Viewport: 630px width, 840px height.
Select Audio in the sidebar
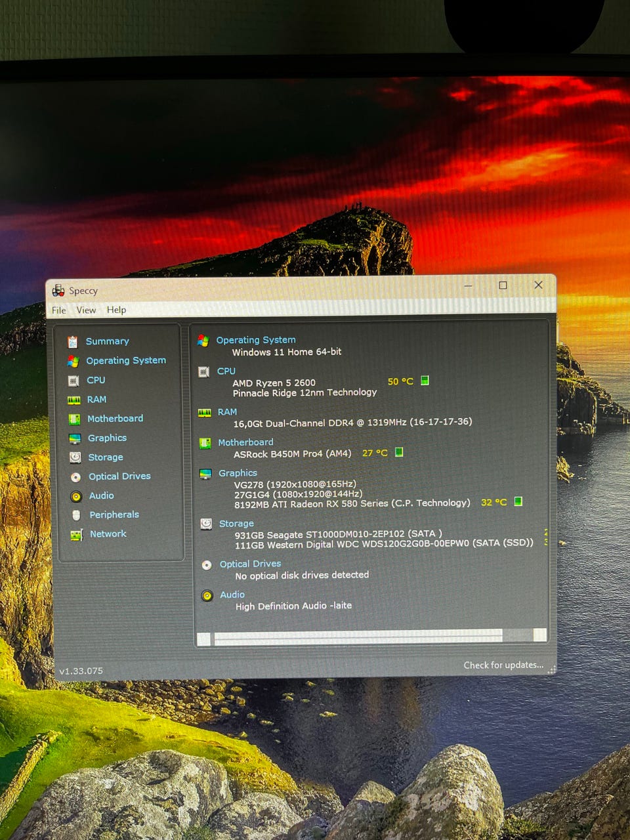(102, 495)
